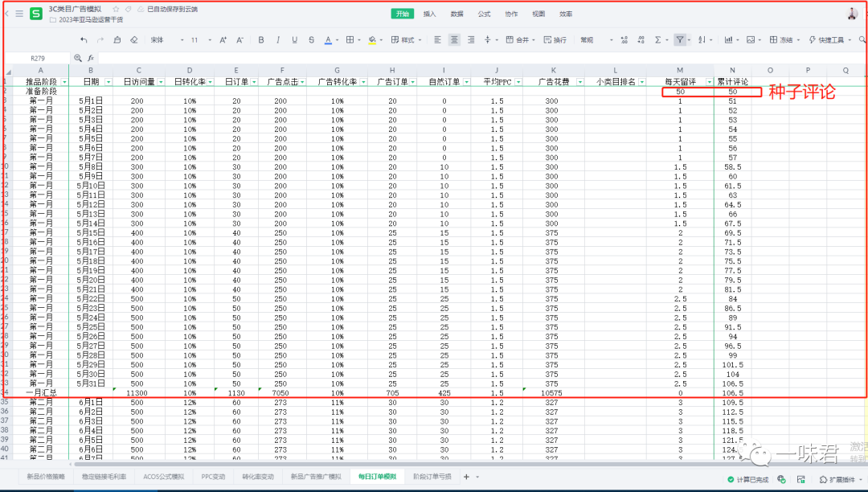
Task: Increase font size with A+ icon
Action: click(x=223, y=39)
